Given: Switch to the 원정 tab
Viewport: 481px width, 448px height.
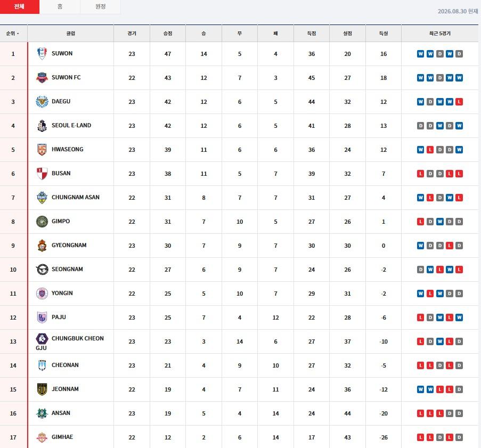Looking at the screenshot, I should click(x=100, y=6).
